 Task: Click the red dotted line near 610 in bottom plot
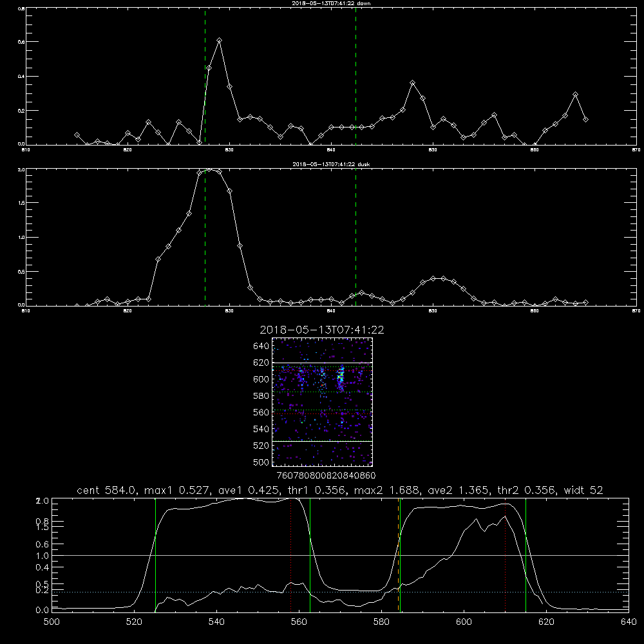click(505, 555)
